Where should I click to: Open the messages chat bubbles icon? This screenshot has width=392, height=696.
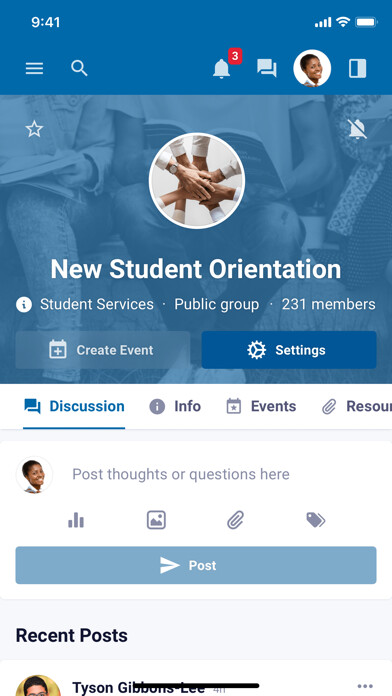pos(267,68)
